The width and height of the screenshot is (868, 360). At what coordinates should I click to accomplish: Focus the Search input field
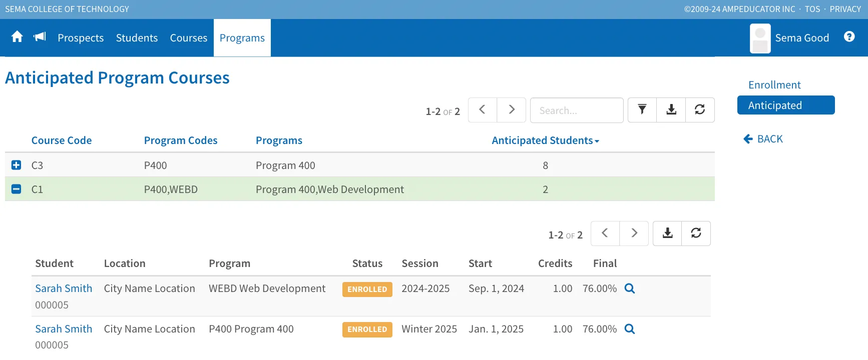[577, 110]
